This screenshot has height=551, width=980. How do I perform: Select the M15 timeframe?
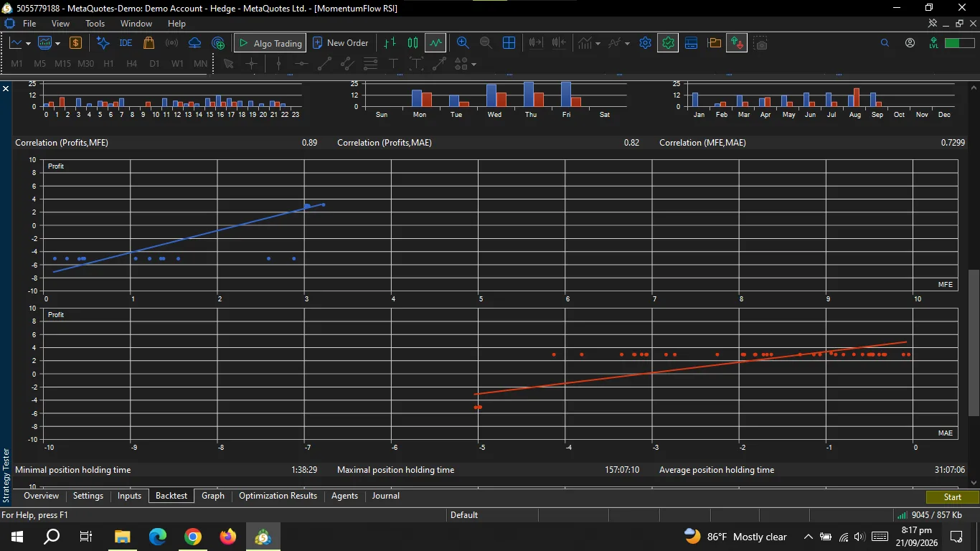62,64
